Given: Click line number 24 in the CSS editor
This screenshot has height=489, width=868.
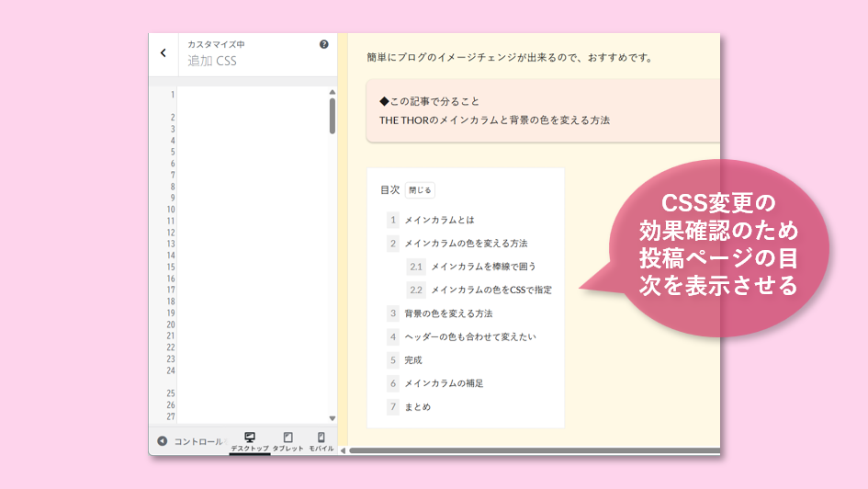Looking at the screenshot, I should coord(171,370).
